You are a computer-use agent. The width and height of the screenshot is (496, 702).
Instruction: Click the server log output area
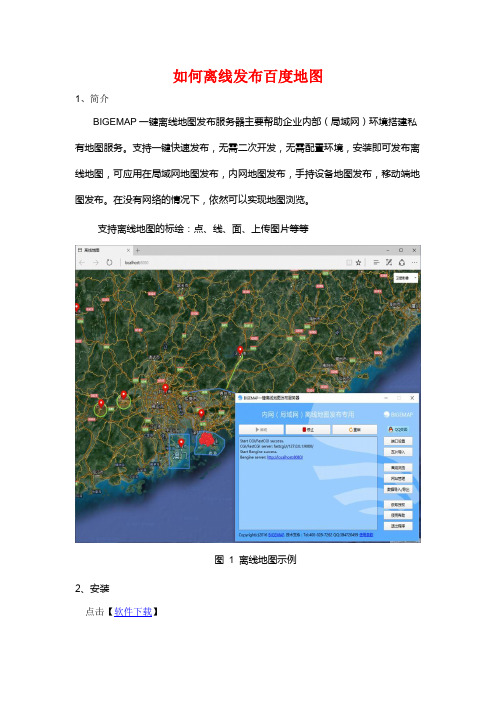coord(308,483)
